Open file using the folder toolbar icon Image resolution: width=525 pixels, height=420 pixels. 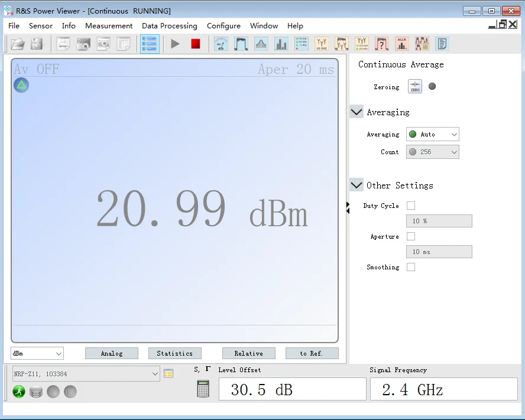click(18, 44)
